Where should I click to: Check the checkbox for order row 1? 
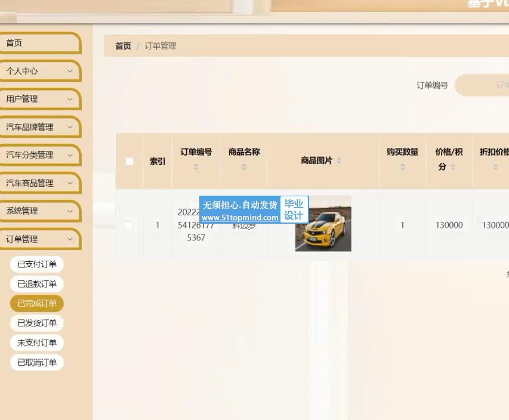128,225
